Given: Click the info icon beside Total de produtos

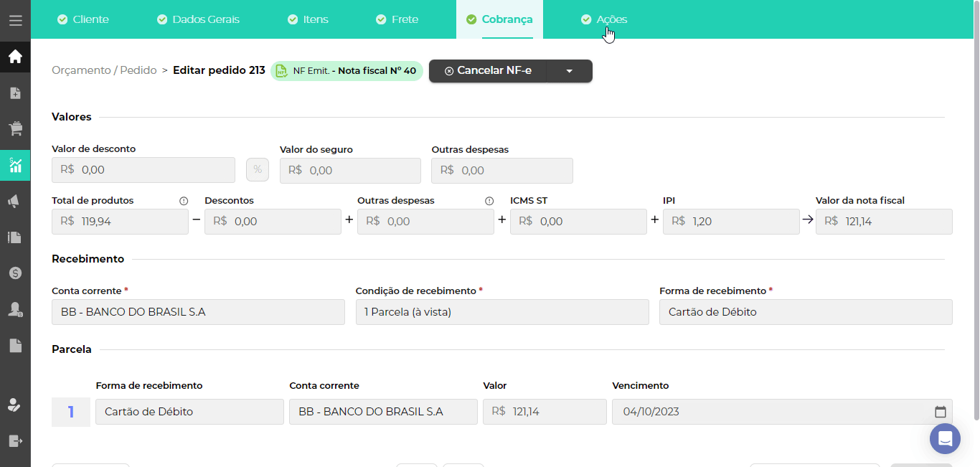Looking at the screenshot, I should pyautogui.click(x=184, y=201).
